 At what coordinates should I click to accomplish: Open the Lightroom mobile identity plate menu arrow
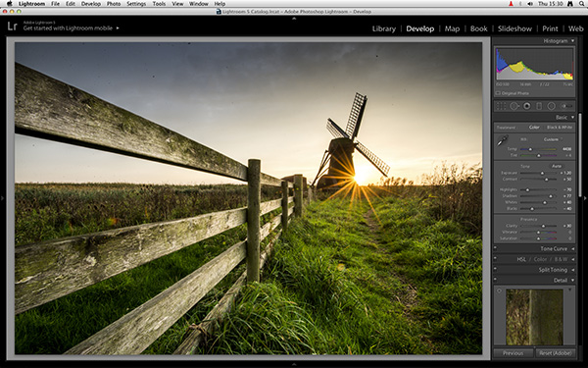(x=118, y=28)
